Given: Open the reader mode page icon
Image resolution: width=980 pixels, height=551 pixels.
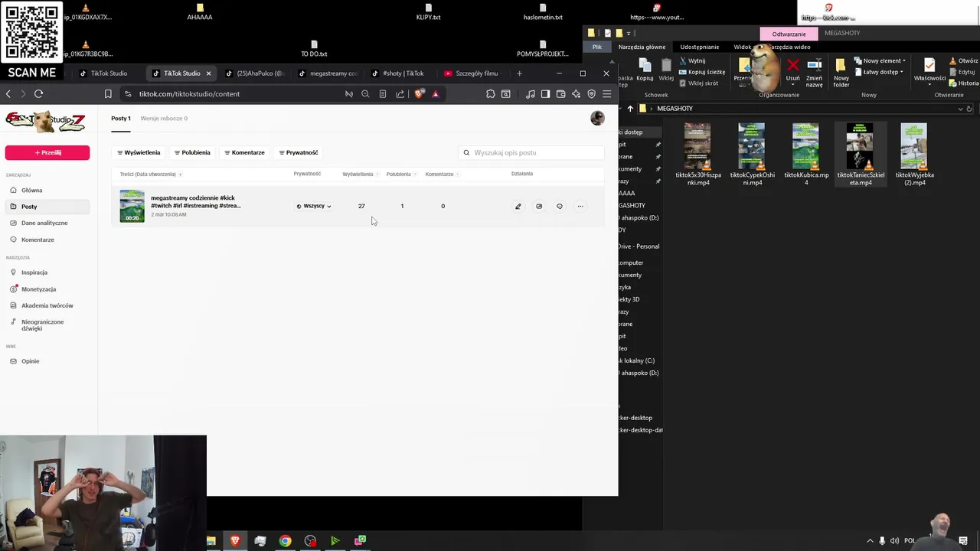Looking at the screenshot, I should (383, 93).
